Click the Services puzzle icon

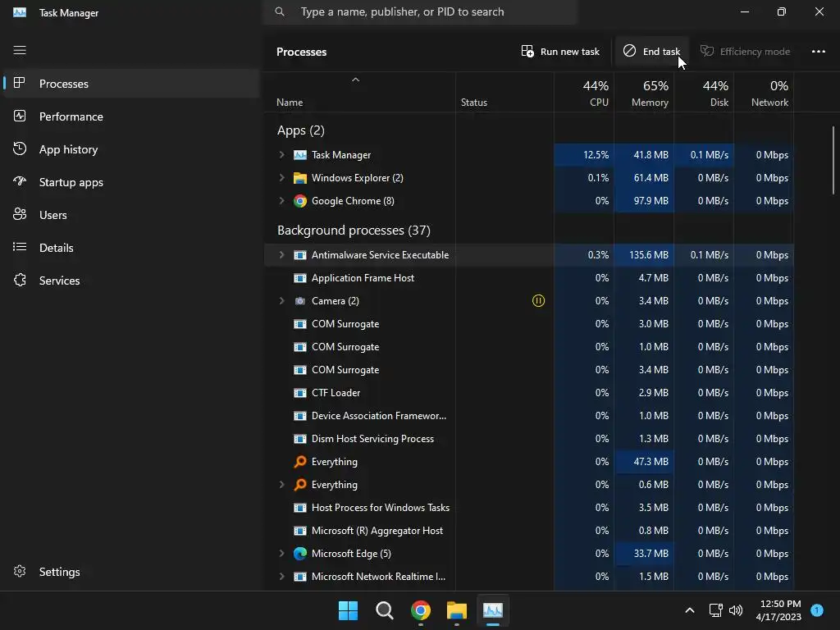click(20, 280)
